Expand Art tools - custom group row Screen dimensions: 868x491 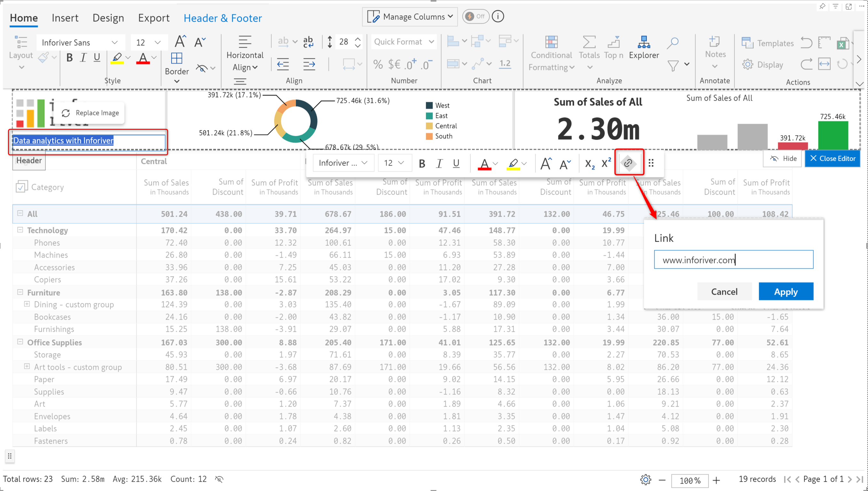(27, 367)
